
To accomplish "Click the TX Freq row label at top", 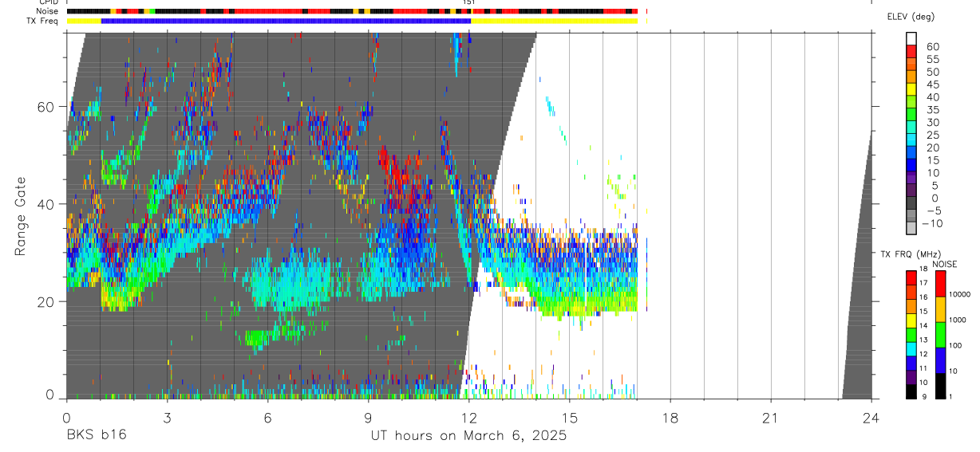I will (43, 21).
